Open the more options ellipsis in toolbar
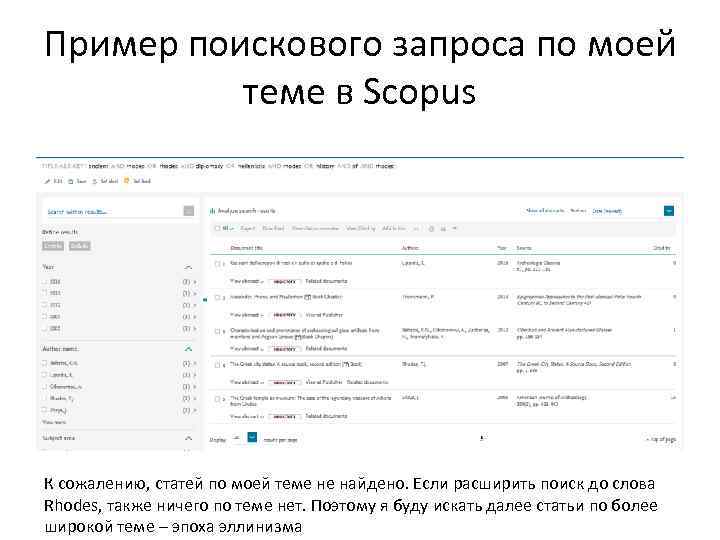Screen dimensions: 720x540 coord(416,228)
